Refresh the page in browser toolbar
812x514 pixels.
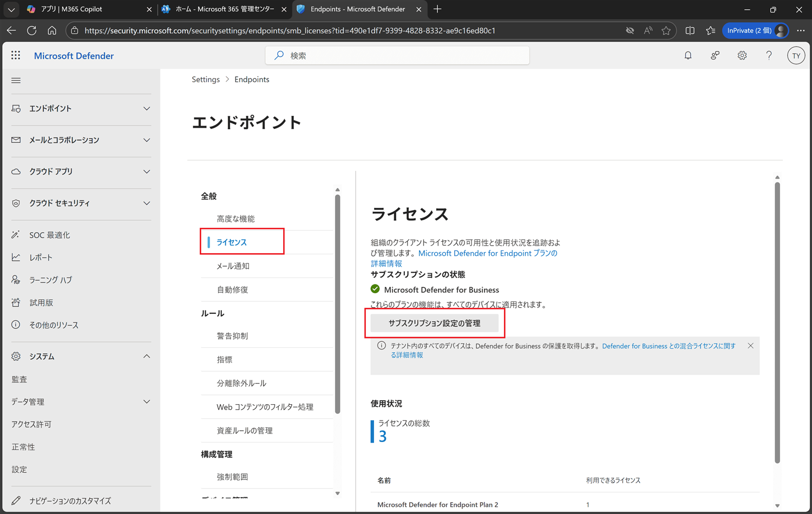pyautogui.click(x=32, y=31)
